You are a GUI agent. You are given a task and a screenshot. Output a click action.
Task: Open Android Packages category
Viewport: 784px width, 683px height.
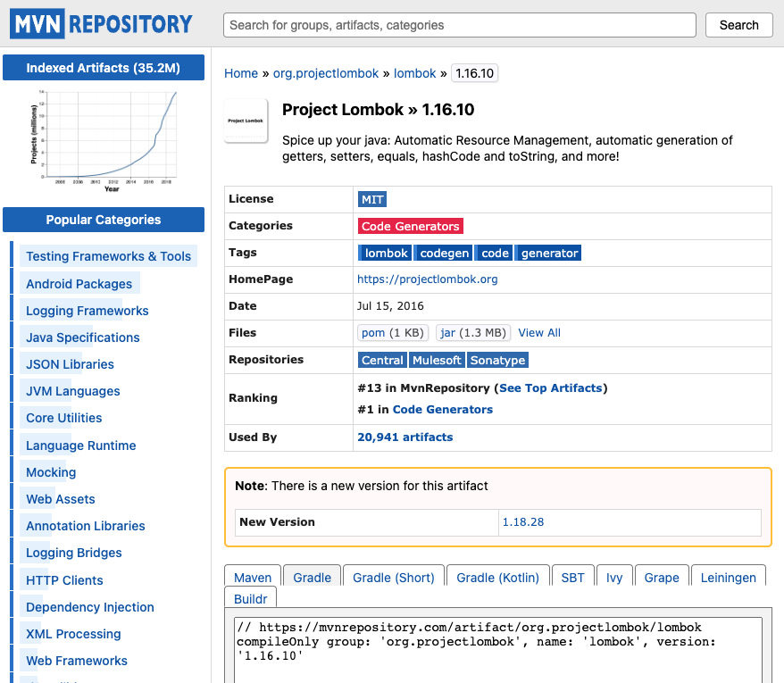tap(79, 284)
